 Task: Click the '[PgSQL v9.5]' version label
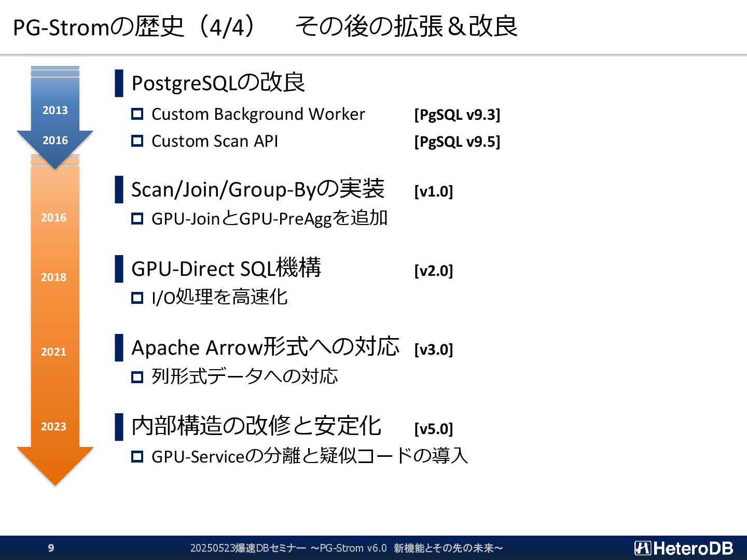tap(457, 142)
